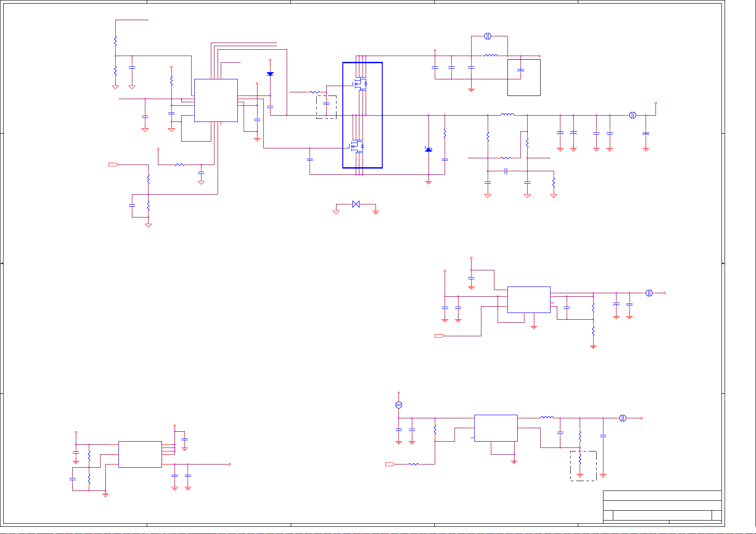Image resolution: width=756 pixels, height=534 pixels.
Task: Select the jumper symbol looping above the top inductor
Action: [x=488, y=36]
